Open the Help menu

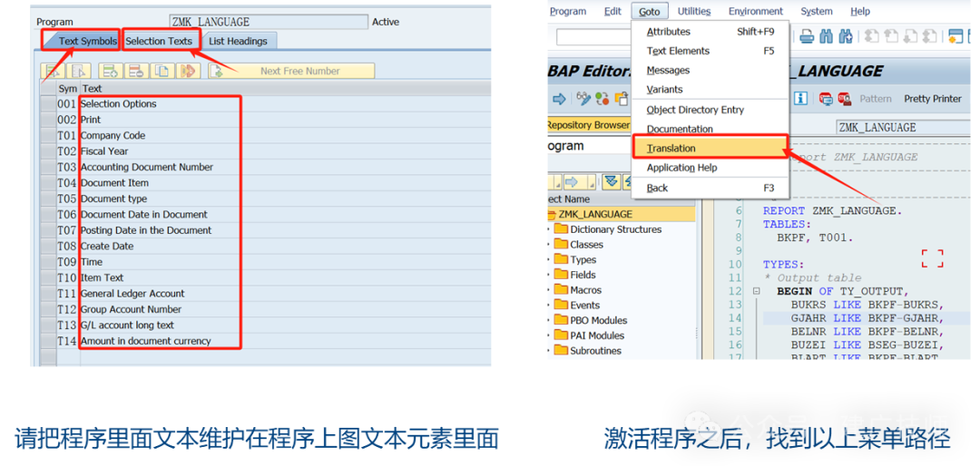[x=860, y=11]
